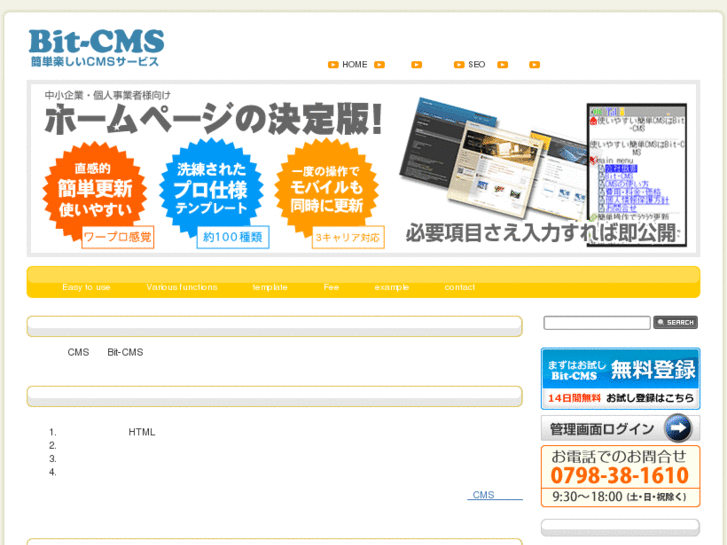
Task: Click the 無料登録 free registration banner
Action: tap(620, 378)
